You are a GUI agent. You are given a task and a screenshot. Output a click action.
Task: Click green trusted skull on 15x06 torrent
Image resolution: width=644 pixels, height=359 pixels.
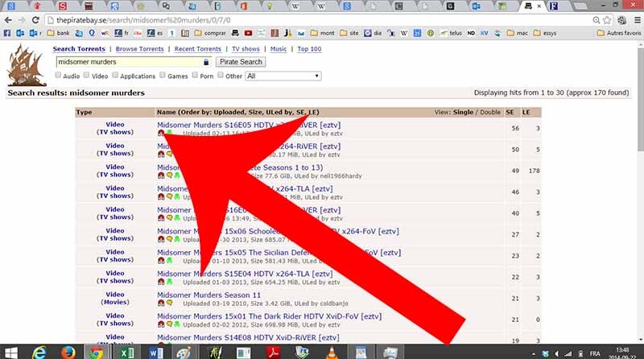pyautogui.click(x=177, y=238)
